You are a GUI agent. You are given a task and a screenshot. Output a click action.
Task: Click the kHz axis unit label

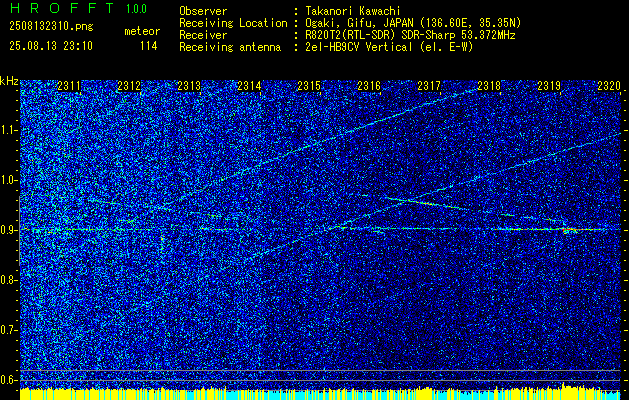[9, 81]
